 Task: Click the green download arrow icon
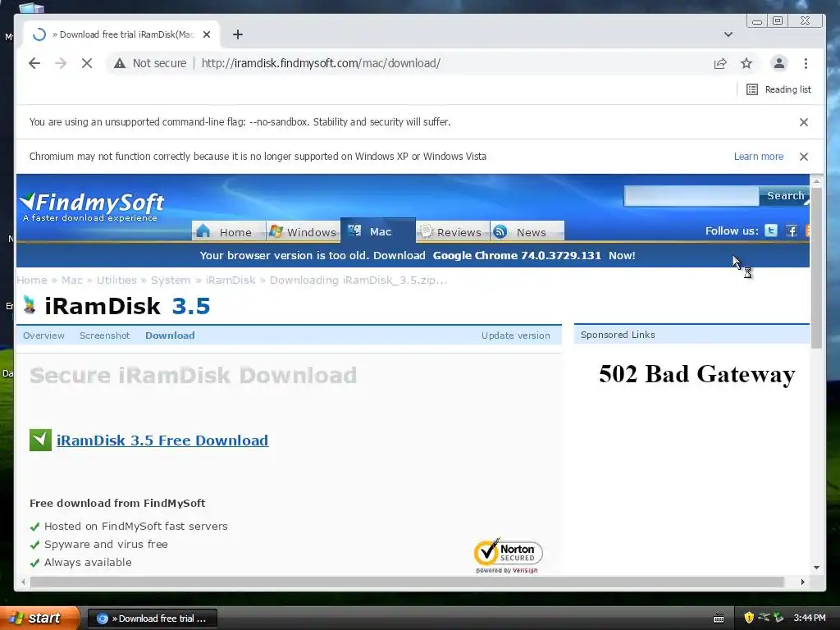(x=40, y=440)
